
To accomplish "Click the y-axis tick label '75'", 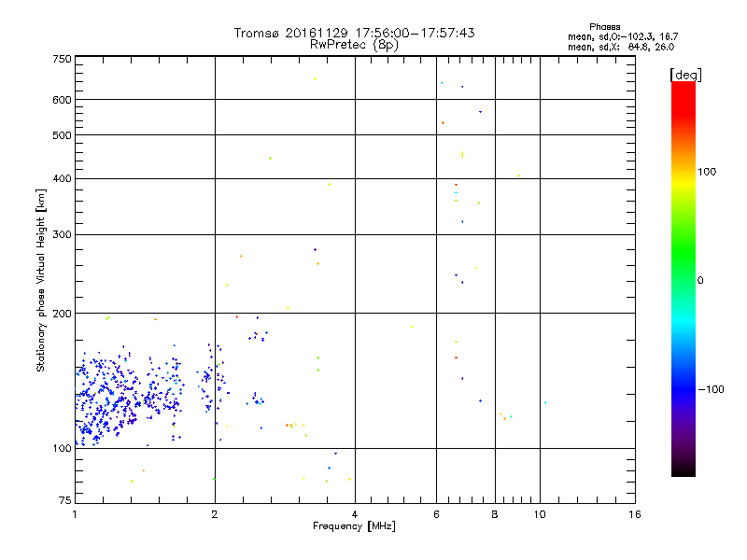I will click(65, 500).
